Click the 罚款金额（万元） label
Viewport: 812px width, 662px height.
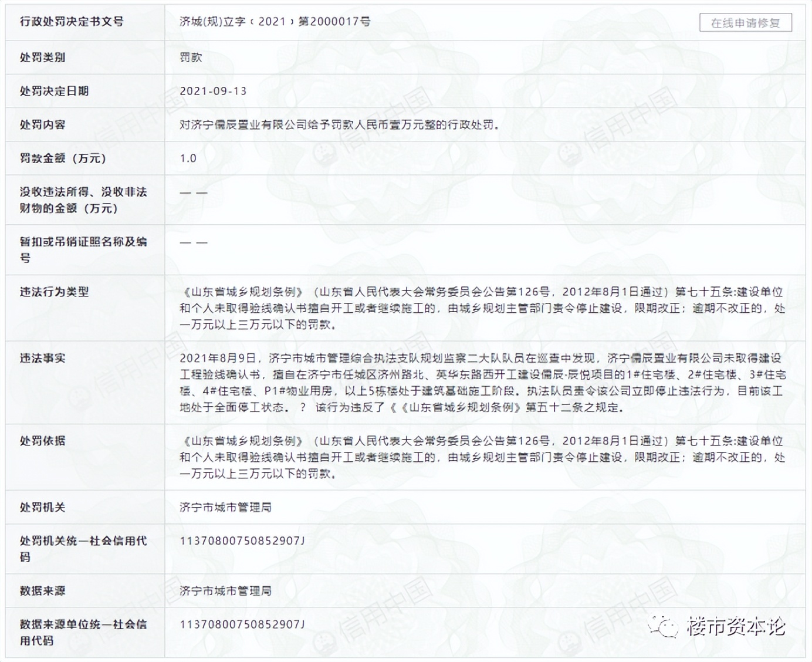pos(63,158)
